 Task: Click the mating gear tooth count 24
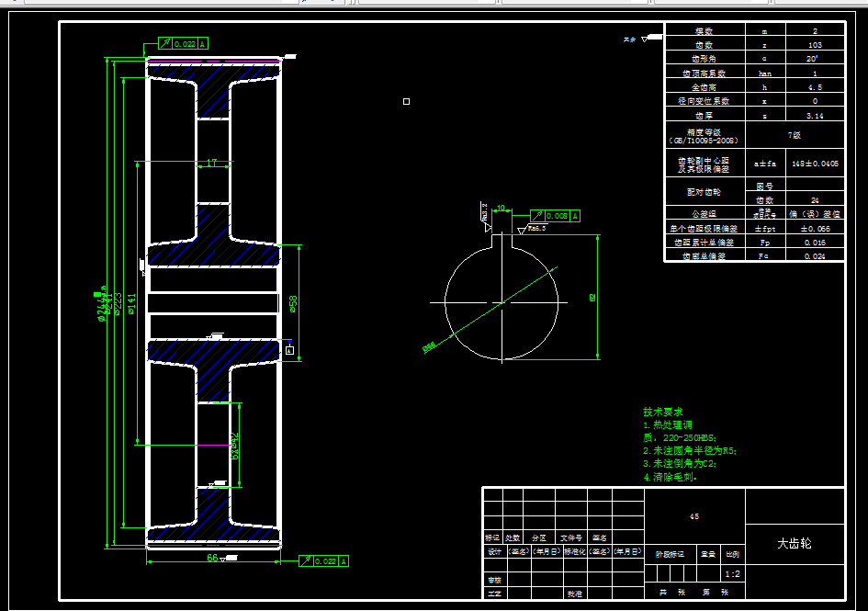point(815,200)
